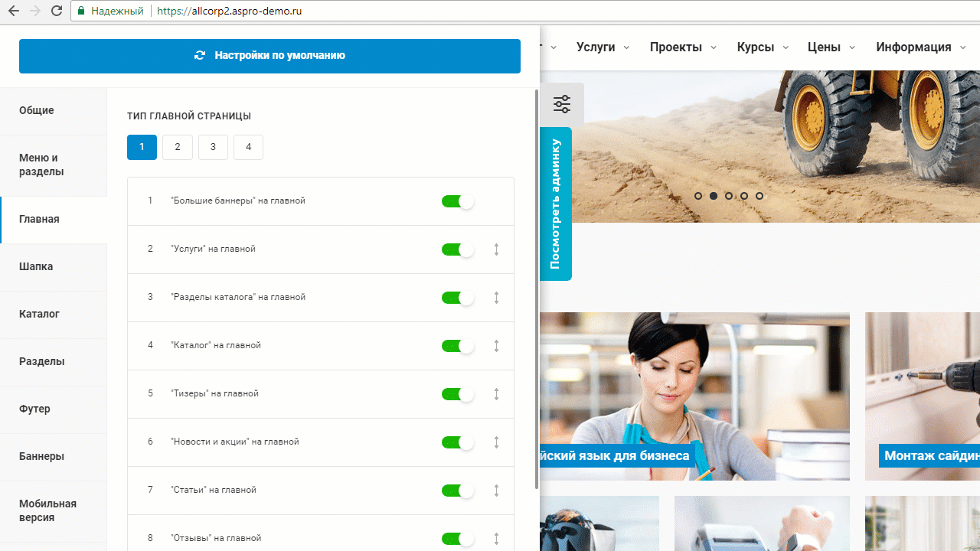Screen dimensions: 980x551
Task: Click "Посмотреть админку" vertical button
Action: pyautogui.click(x=556, y=204)
